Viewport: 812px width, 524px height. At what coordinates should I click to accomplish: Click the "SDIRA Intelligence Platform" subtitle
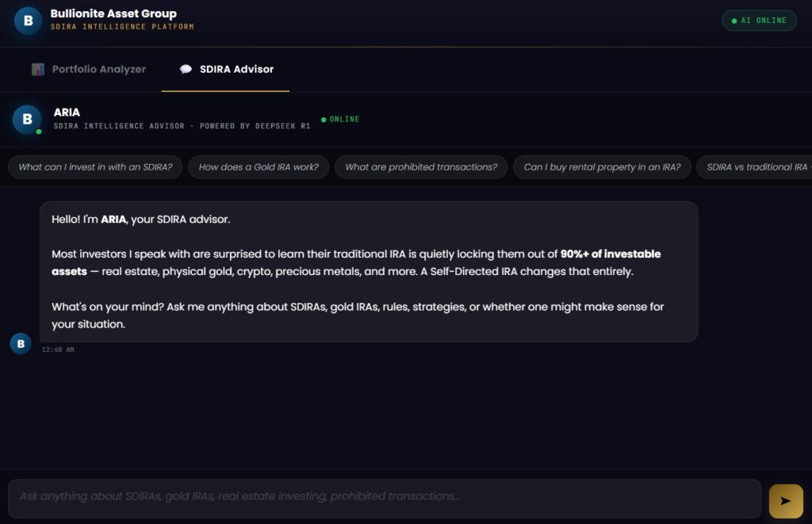(122, 27)
